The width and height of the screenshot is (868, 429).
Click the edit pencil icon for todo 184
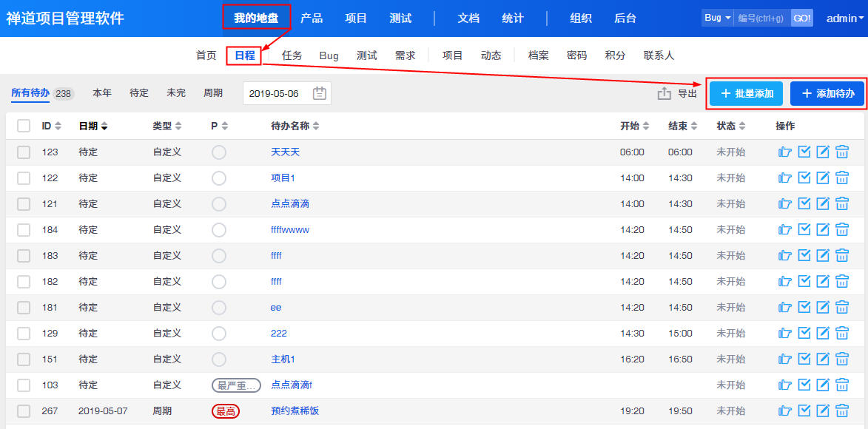pyautogui.click(x=823, y=230)
